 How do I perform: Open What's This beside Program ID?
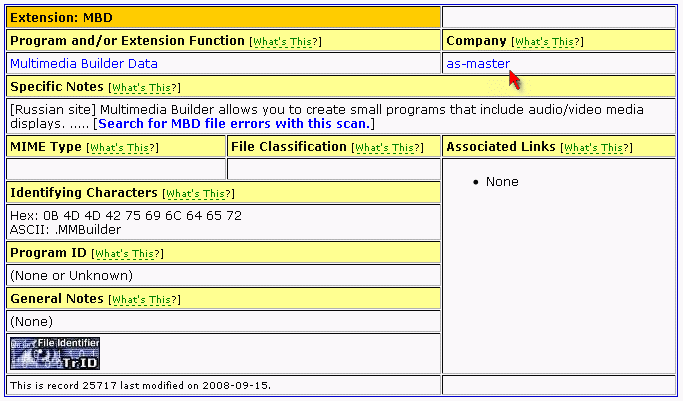coord(127,254)
